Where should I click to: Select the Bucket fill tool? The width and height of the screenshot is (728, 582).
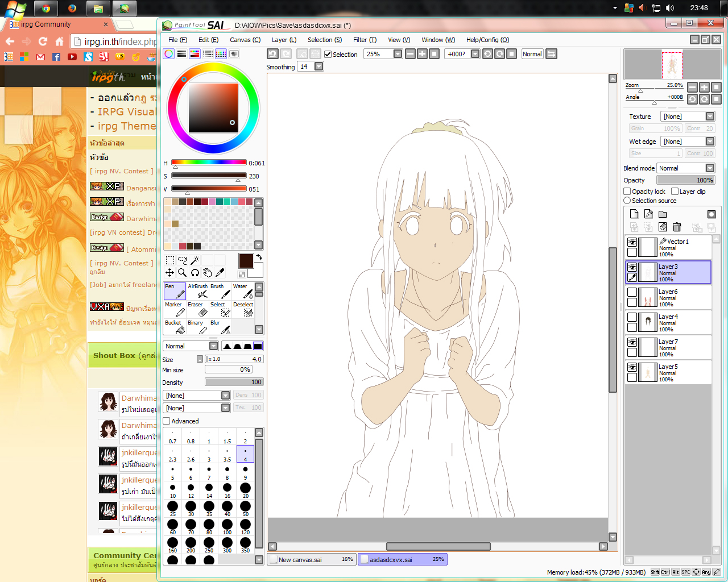(175, 327)
